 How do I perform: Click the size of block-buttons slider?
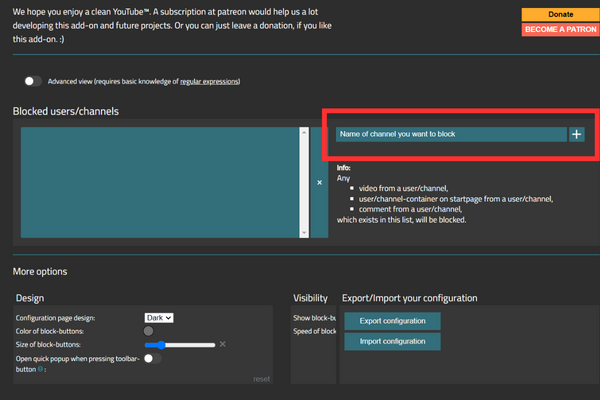coord(180,344)
